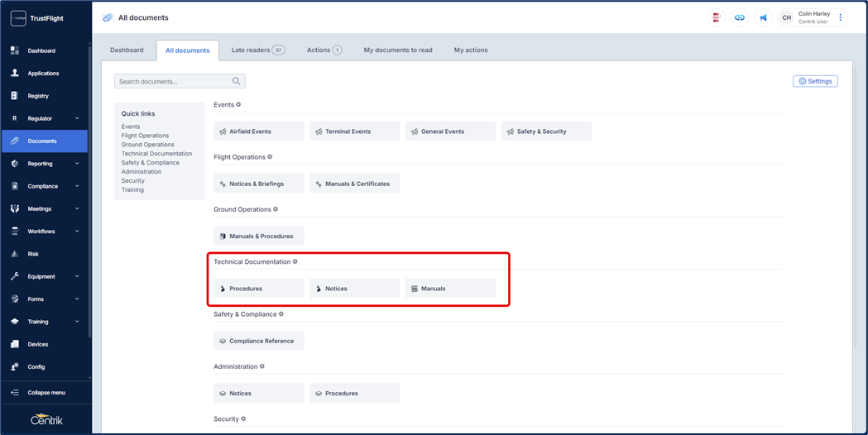This screenshot has height=435, width=868.
Task: Click the Search documents input field
Action: pos(172,81)
